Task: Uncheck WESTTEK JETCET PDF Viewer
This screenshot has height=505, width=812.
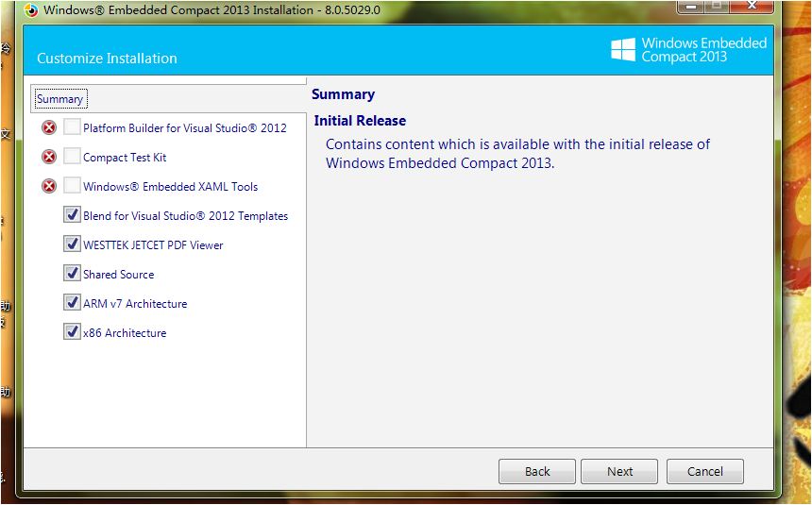Action: click(x=72, y=244)
